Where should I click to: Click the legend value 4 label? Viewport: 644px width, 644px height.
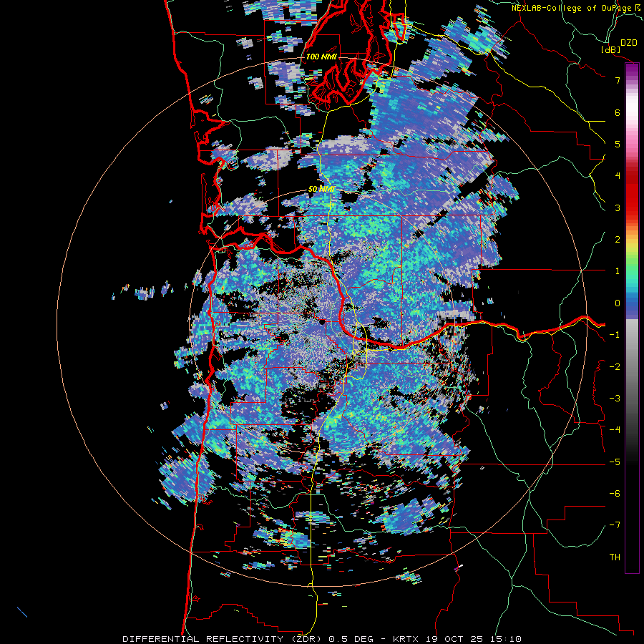(618, 176)
